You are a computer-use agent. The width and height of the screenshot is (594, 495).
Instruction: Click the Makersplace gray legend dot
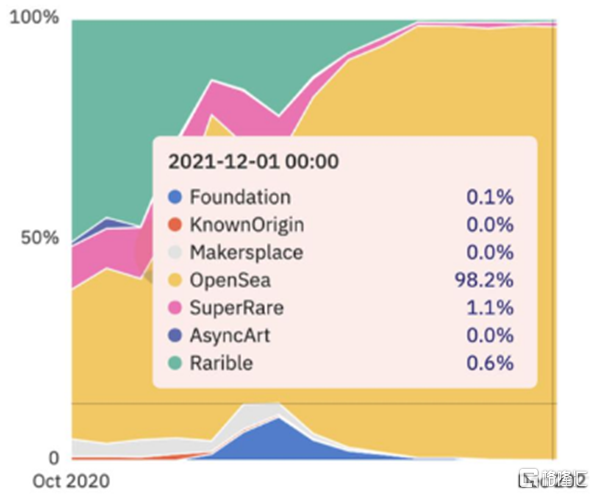point(175,252)
